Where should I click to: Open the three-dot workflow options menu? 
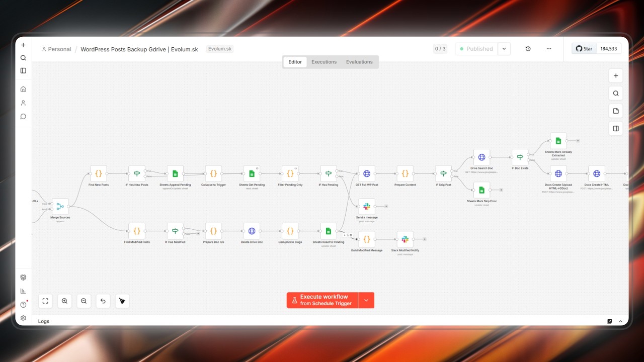[549, 49]
